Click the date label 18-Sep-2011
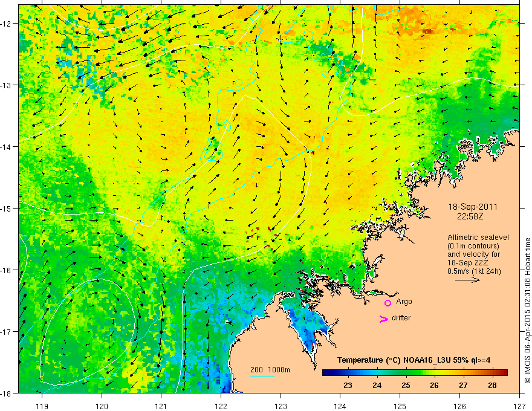The width and height of the screenshot is (532, 411). coord(473,207)
